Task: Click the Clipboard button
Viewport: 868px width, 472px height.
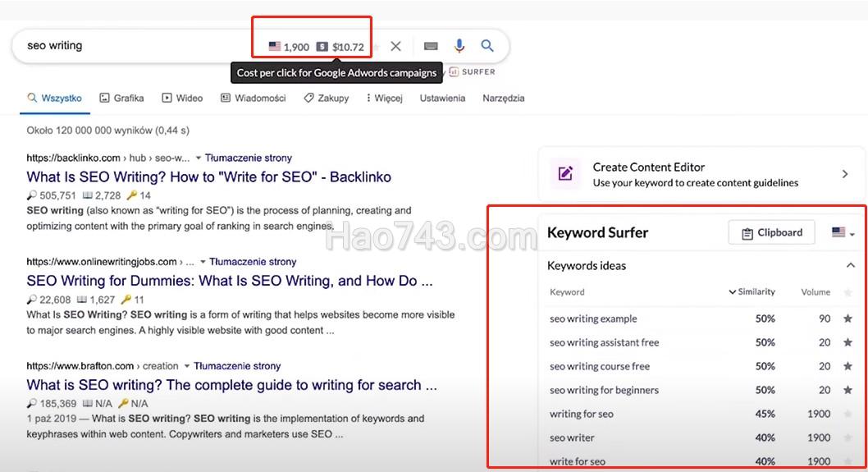Action: pyautogui.click(x=772, y=232)
